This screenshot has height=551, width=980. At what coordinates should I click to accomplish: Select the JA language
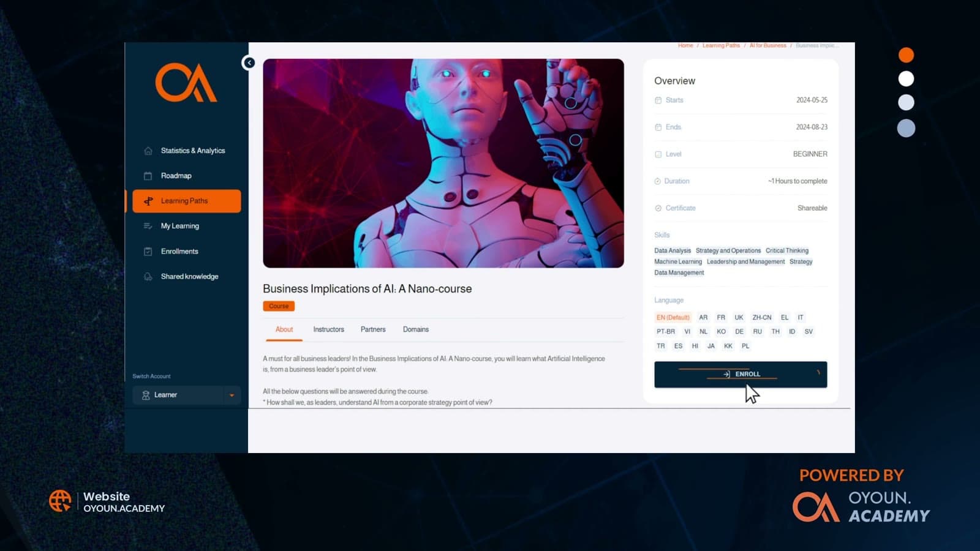point(711,346)
